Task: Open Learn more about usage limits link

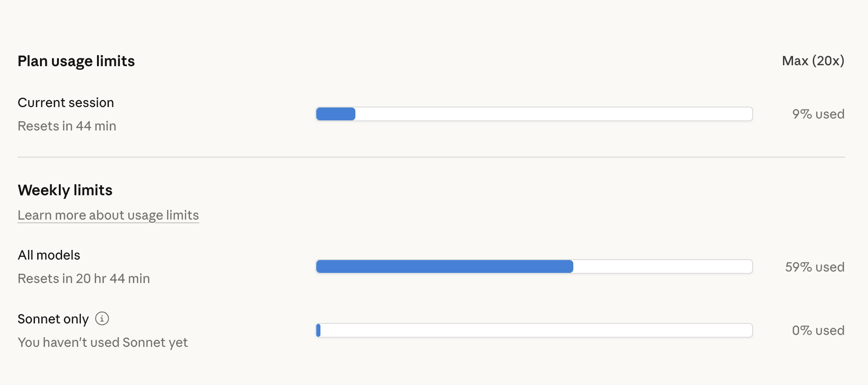Action: [x=108, y=215]
